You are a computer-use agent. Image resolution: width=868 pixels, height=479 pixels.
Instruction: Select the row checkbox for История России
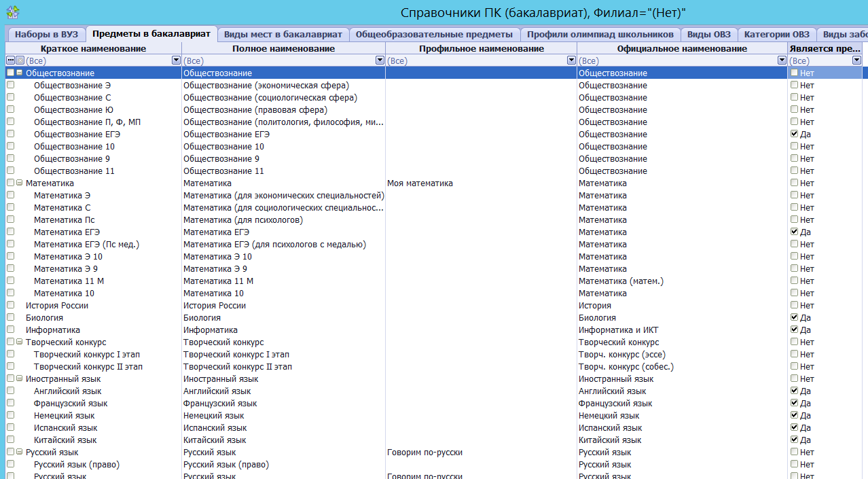(10, 305)
